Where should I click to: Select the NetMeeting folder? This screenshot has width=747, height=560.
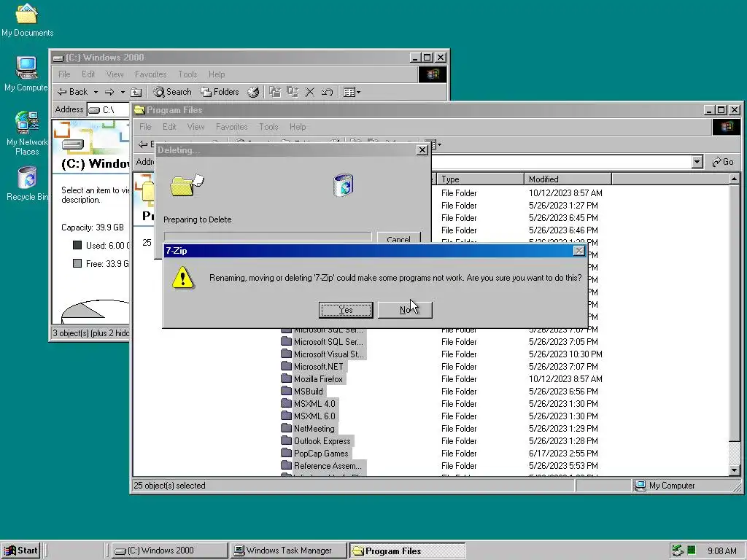click(x=309, y=429)
